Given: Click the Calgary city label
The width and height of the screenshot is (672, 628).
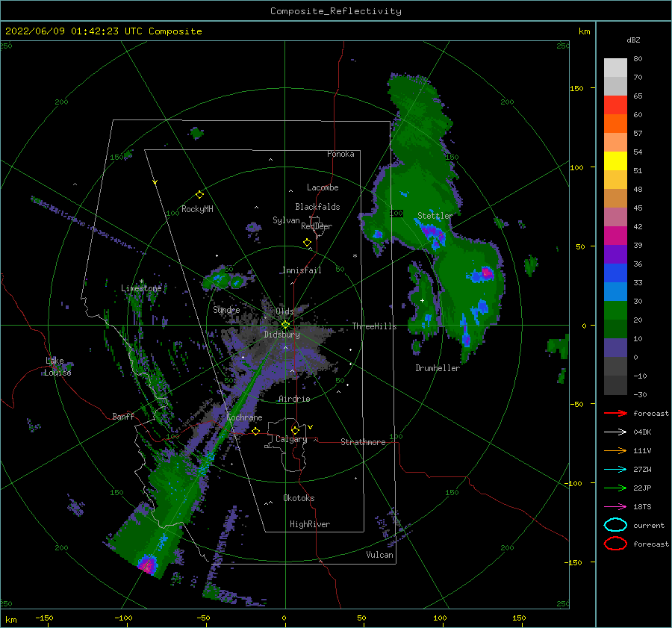Looking at the screenshot, I should 291,439.
